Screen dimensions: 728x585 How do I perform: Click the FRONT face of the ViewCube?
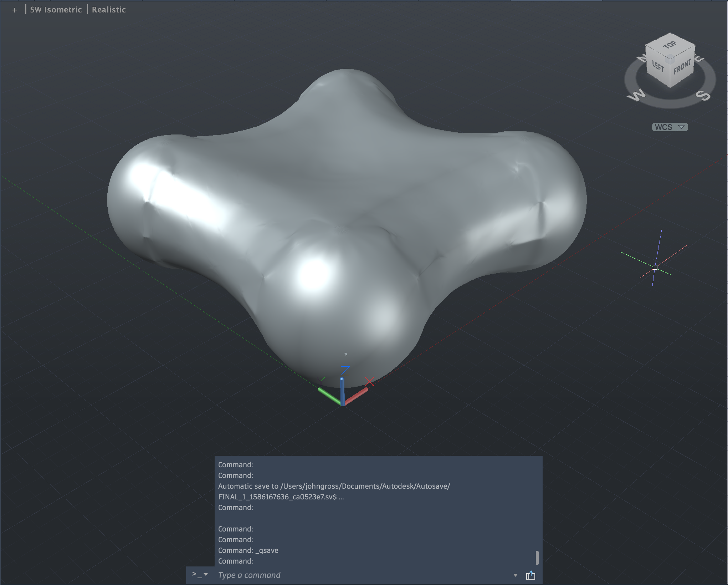tap(682, 67)
